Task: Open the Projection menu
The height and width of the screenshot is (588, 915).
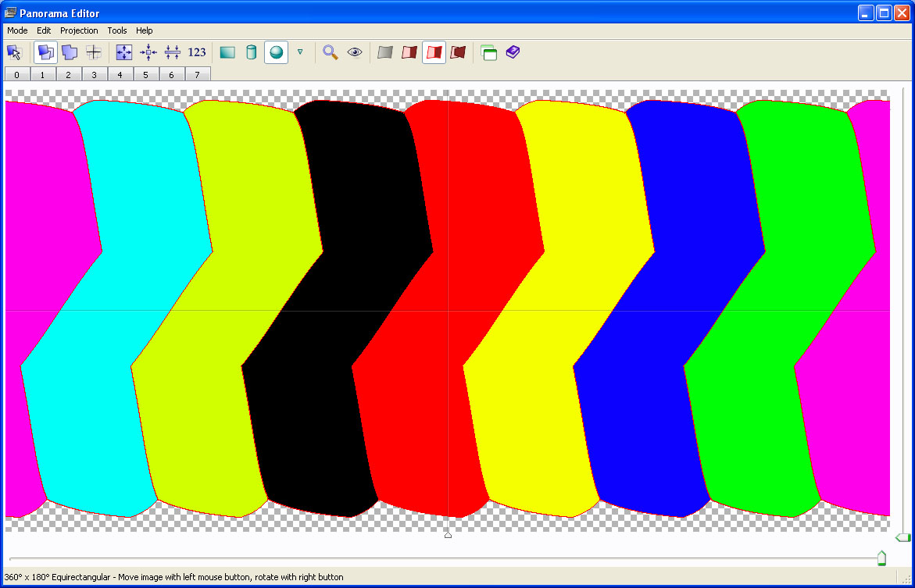Action: tap(79, 30)
